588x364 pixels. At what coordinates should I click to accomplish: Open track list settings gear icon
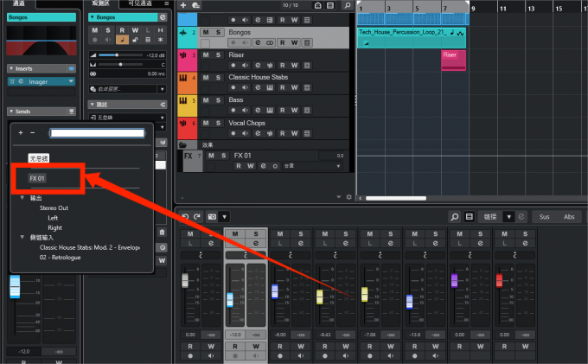pos(348,197)
